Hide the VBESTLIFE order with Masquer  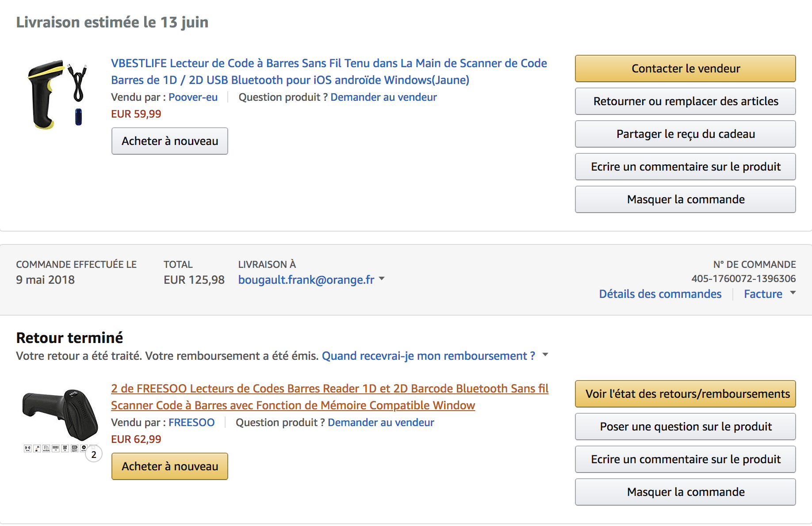pos(685,199)
